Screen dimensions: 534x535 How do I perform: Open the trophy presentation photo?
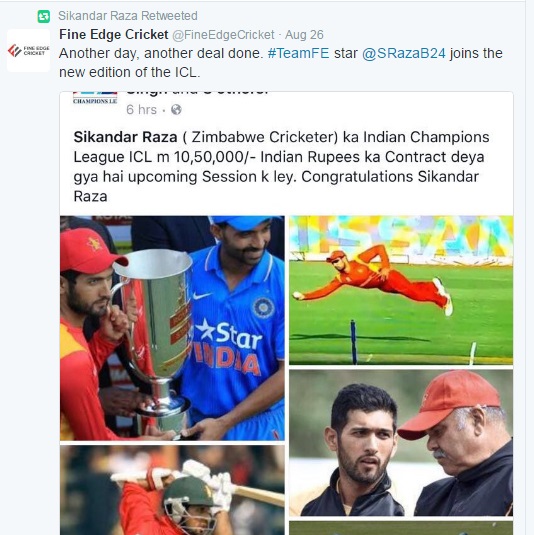pos(172,328)
